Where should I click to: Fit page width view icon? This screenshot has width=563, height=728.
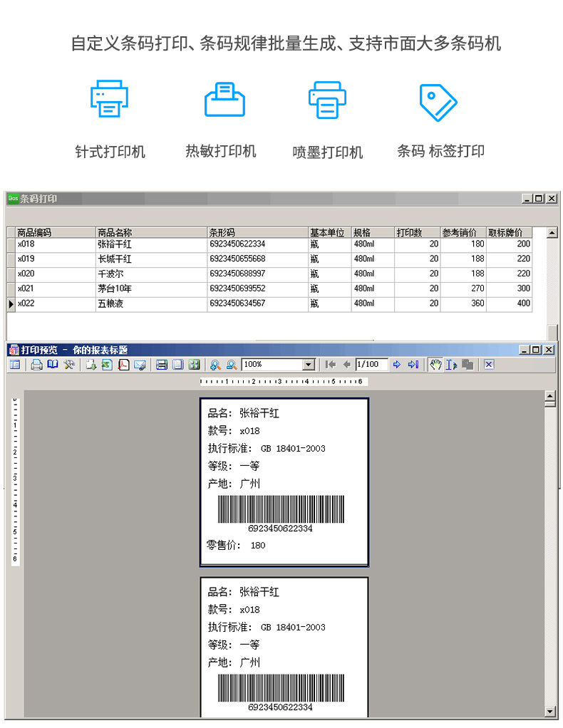[162, 365]
